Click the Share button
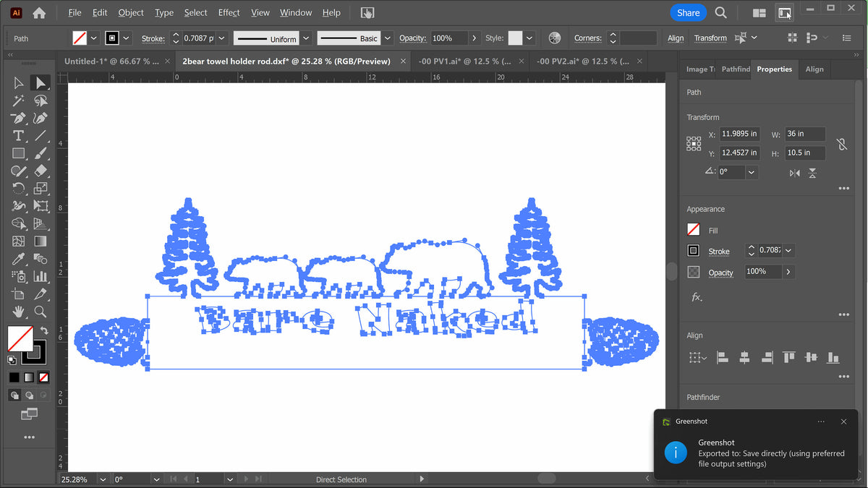 coord(688,13)
